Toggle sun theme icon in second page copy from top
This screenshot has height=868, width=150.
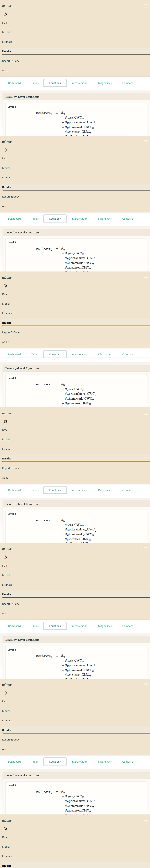click(5, 150)
